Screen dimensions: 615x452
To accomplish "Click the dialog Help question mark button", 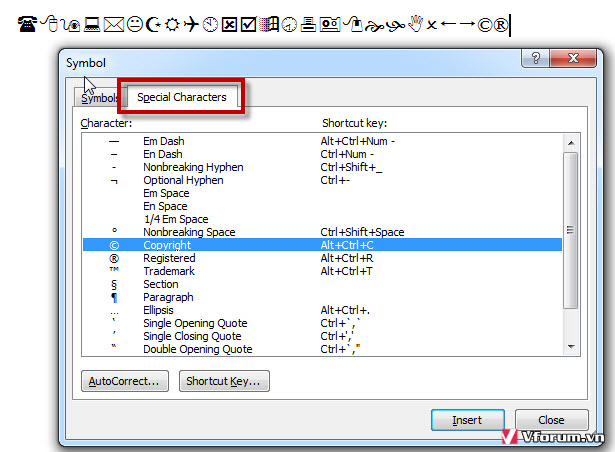I will (536, 58).
